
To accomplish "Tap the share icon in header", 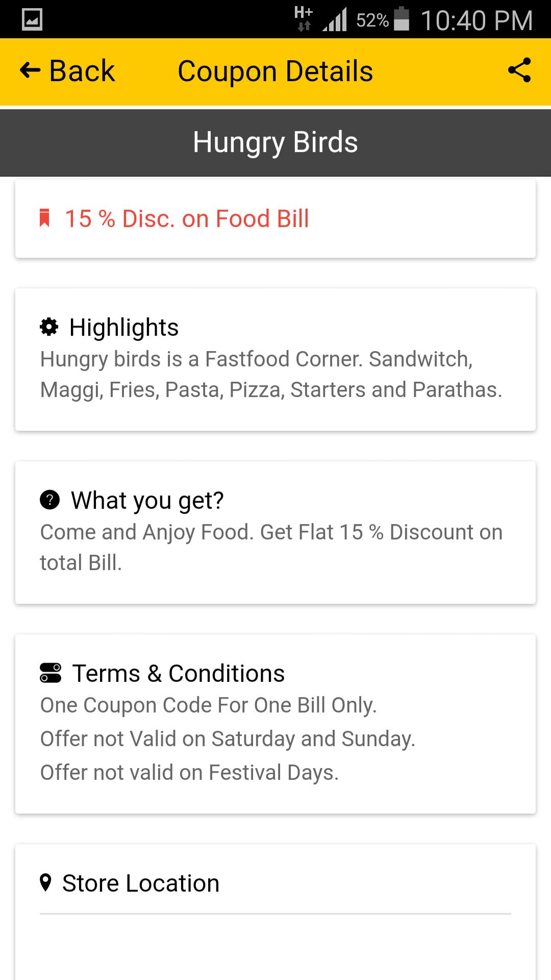I will click(x=519, y=70).
